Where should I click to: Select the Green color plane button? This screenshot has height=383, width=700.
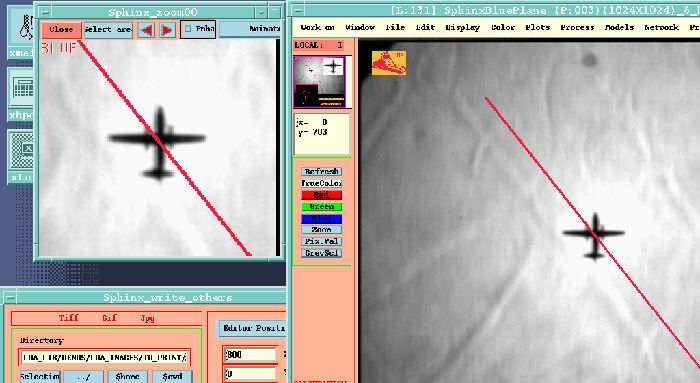click(321, 207)
